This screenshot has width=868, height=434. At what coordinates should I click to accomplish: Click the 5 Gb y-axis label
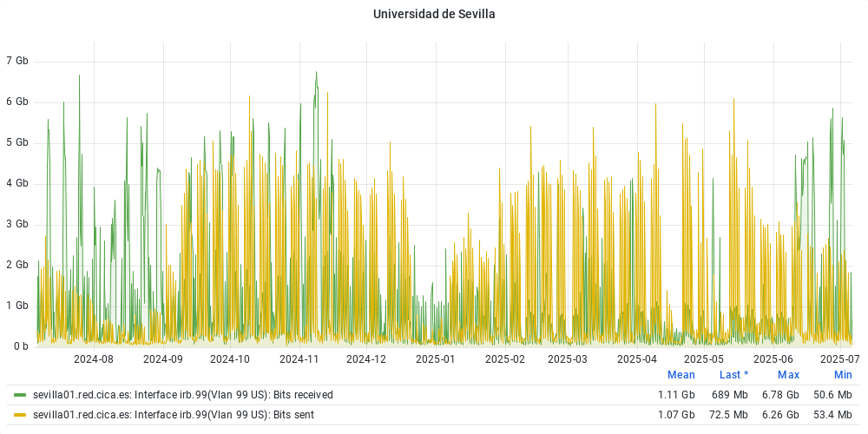(17, 143)
